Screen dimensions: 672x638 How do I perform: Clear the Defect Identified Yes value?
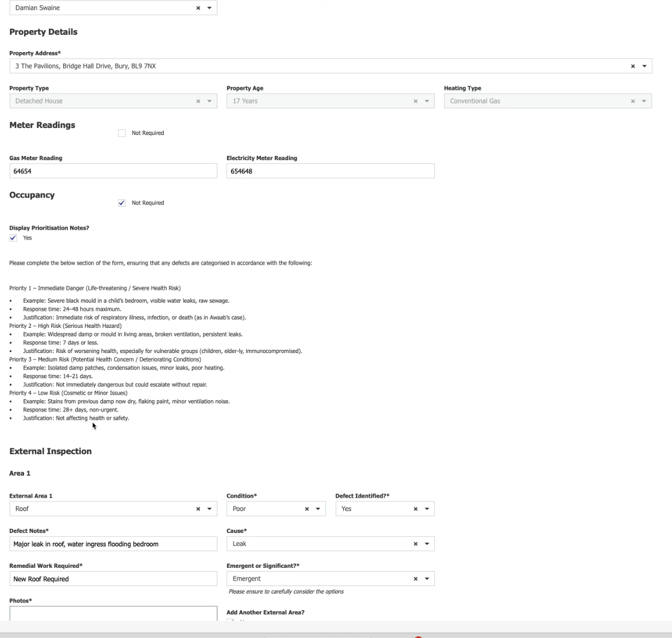click(x=415, y=508)
